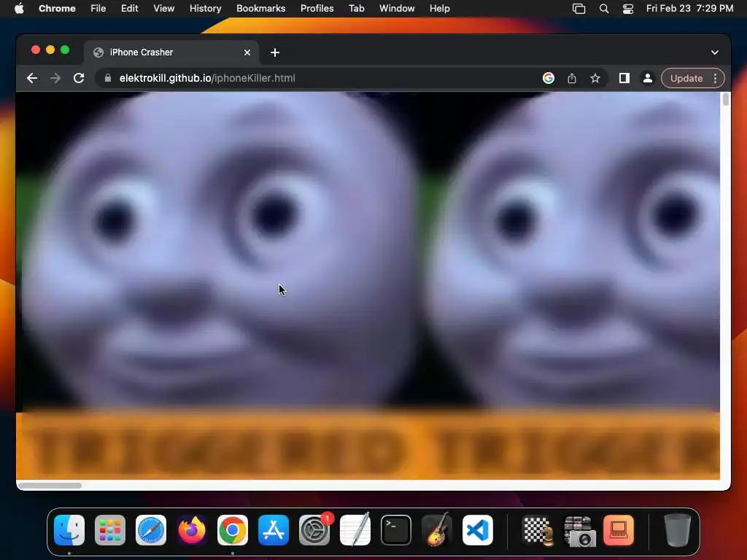This screenshot has height=560, width=747.
Task: Launch Safari from the dock
Action: point(151,530)
